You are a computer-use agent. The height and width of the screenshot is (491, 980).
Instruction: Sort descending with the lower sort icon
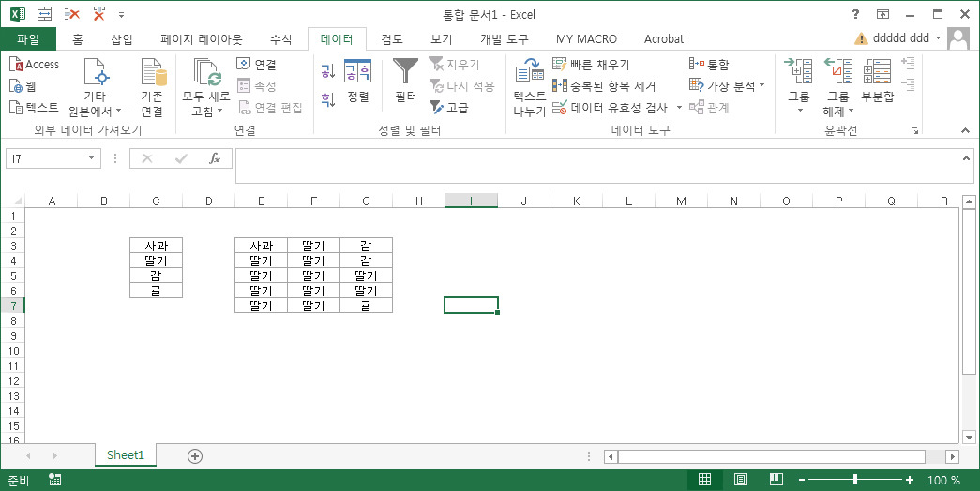328,98
